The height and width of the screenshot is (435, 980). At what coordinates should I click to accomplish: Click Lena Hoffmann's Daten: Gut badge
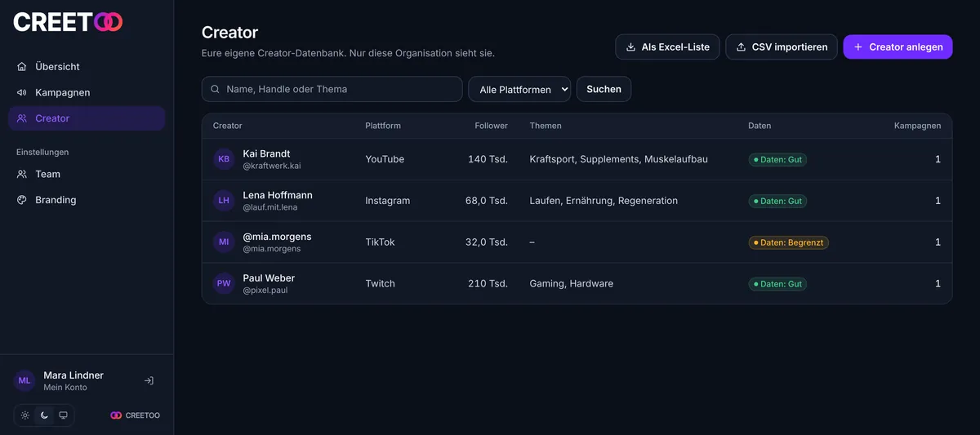tap(777, 202)
